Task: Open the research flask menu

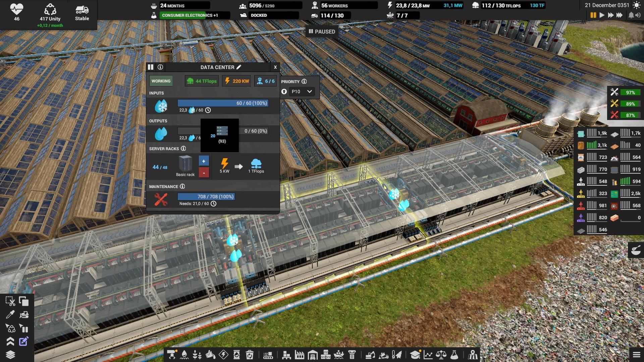Action: click(454, 355)
